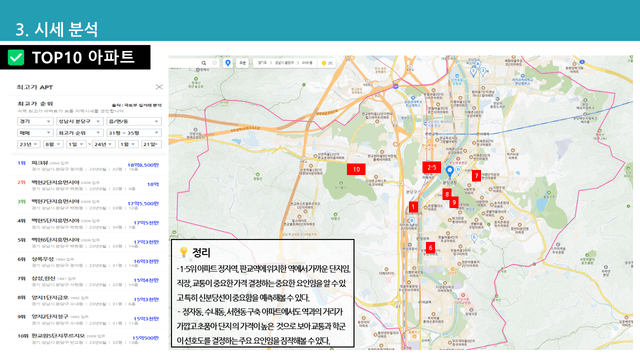The height and width of the screenshot is (360, 640).
Task: Open the 21일 end day dropdown
Action: point(151,144)
